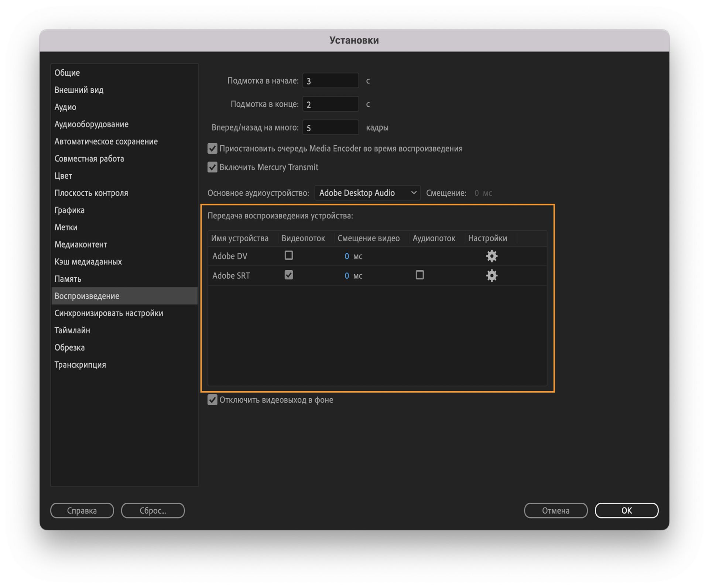This screenshot has width=709, height=588.
Task: Select the Аудио preferences category
Action: point(65,107)
